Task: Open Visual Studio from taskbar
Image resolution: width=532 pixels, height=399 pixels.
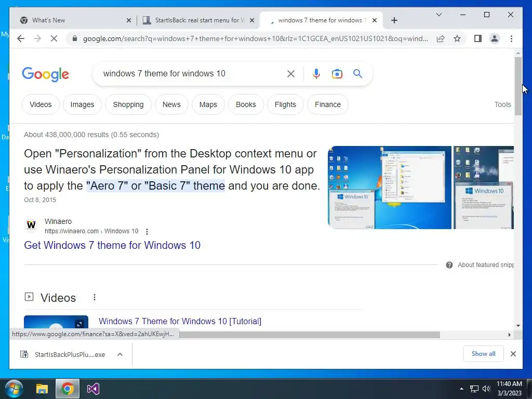Action: pyautogui.click(x=92, y=389)
